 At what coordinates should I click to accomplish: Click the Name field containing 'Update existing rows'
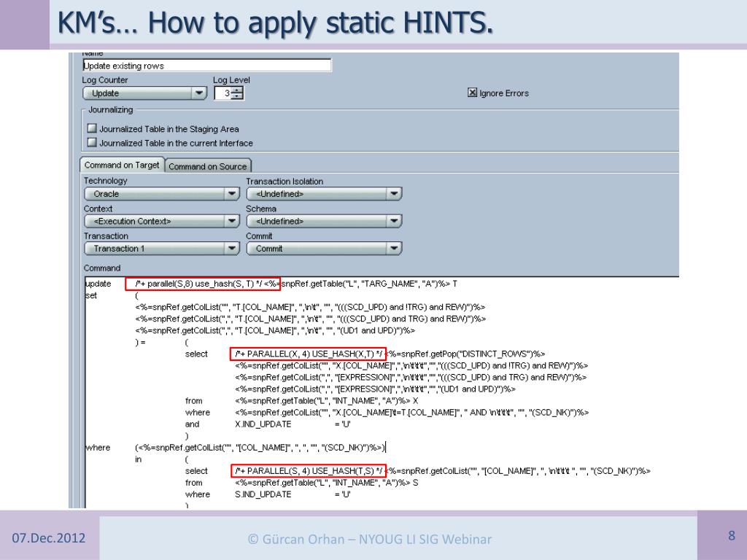click(206, 66)
